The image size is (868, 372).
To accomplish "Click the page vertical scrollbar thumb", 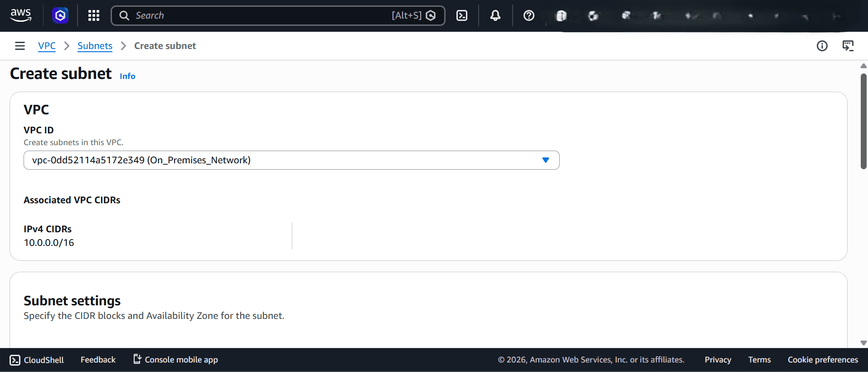I will [863, 122].
